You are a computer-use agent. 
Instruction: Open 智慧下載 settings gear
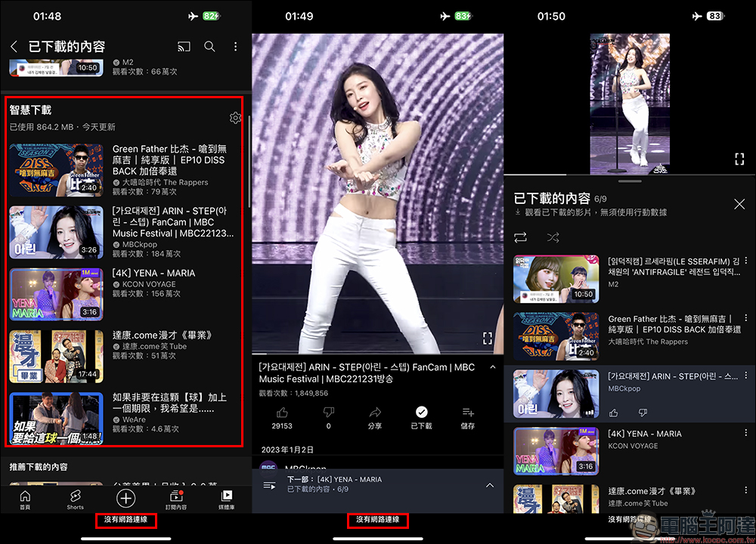tap(235, 118)
